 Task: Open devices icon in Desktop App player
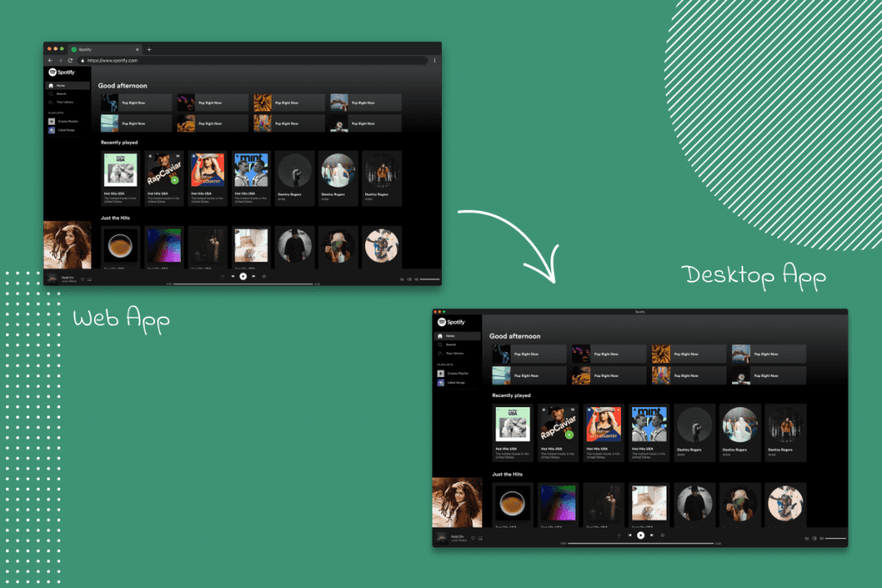[815, 539]
